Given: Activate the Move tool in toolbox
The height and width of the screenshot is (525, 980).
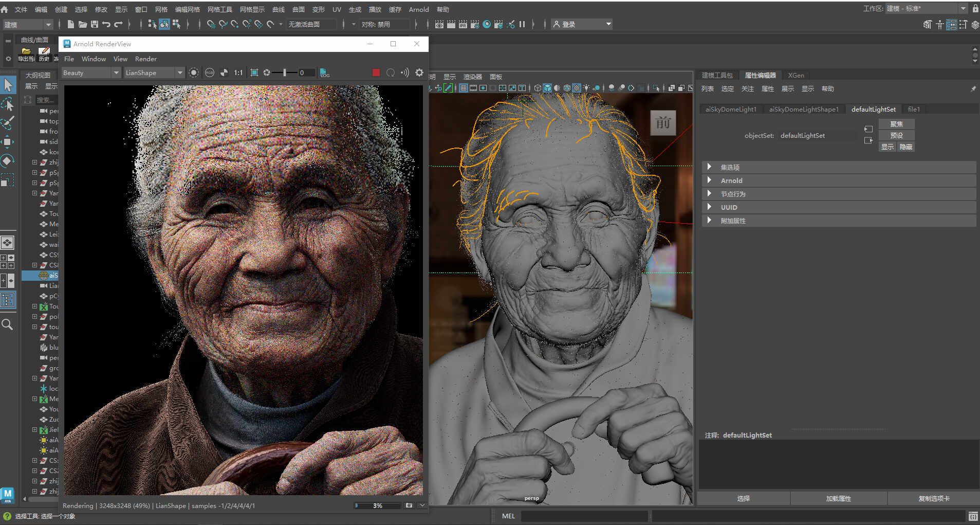Looking at the screenshot, I should (x=8, y=142).
